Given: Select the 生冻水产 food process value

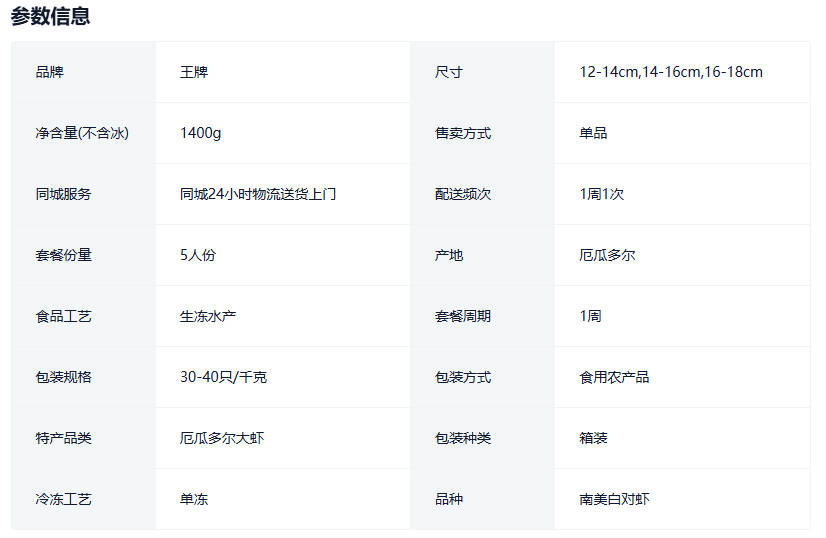Looking at the screenshot, I should [208, 316].
